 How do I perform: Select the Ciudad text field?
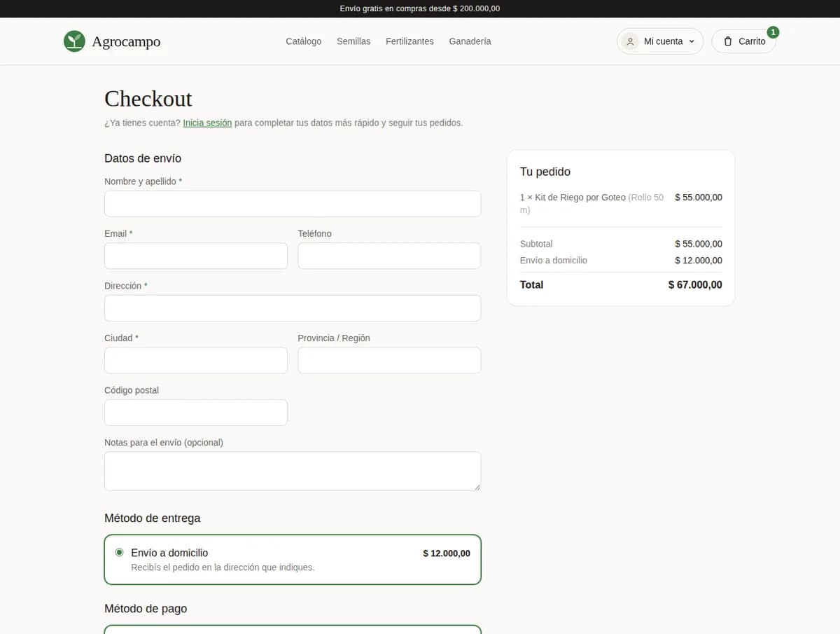(x=196, y=360)
